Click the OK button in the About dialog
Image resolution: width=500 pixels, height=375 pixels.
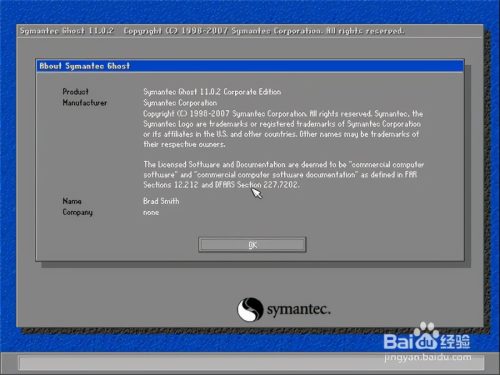252,245
